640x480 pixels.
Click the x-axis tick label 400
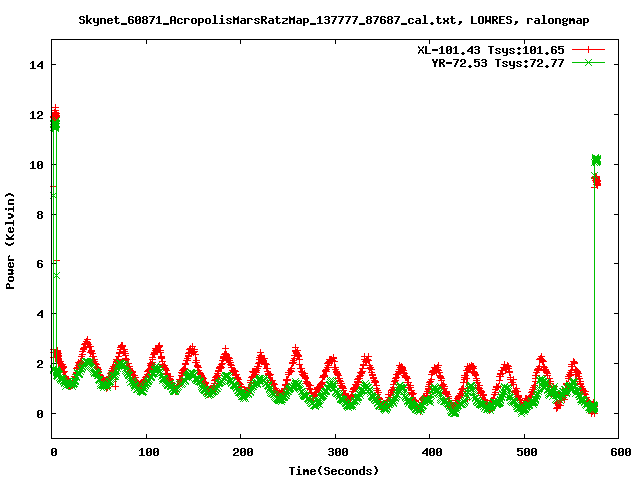coord(431,452)
